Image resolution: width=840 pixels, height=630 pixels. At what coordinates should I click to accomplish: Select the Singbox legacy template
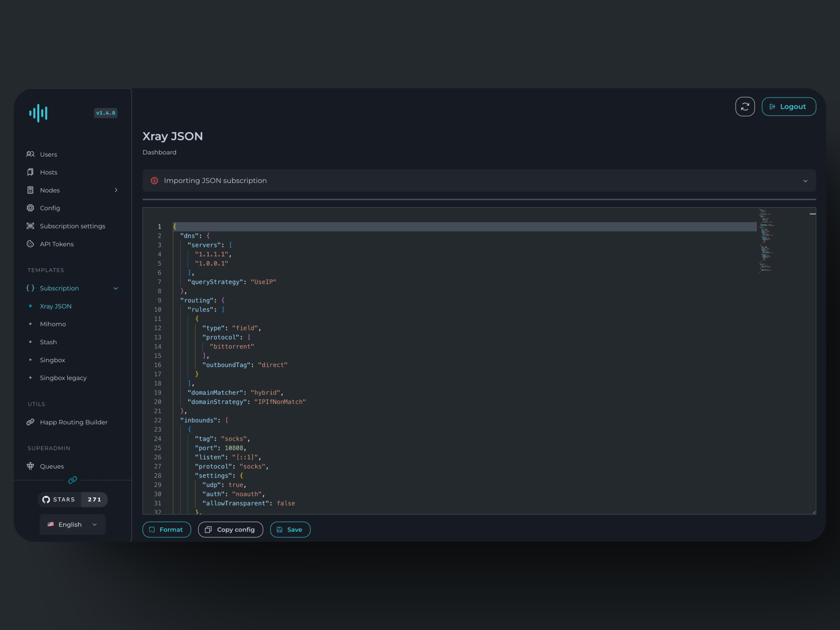63,378
